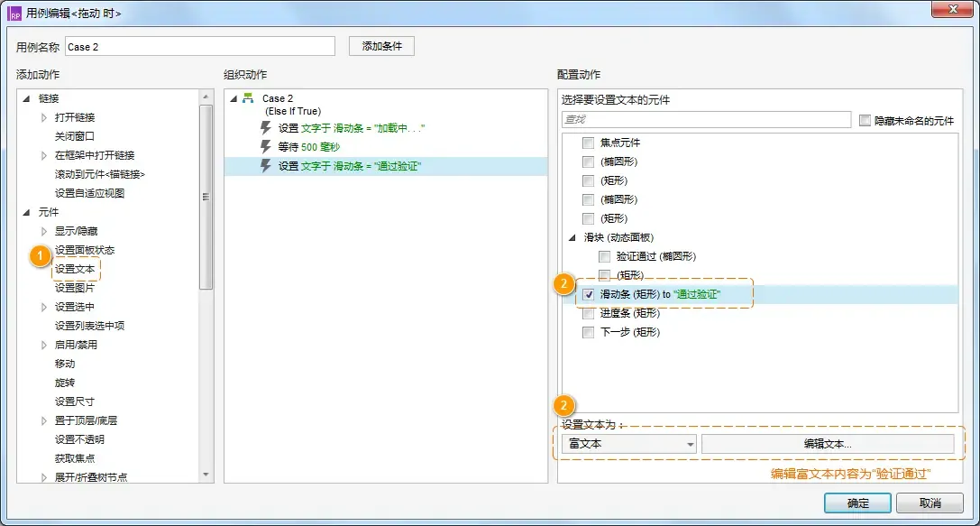980x526 pixels.
Task: Click the 添加条件 button
Action: (380, 45)
